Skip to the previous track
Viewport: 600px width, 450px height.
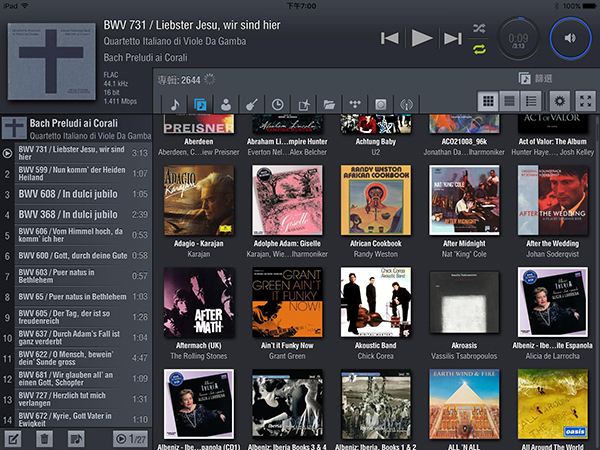[390, 38]
